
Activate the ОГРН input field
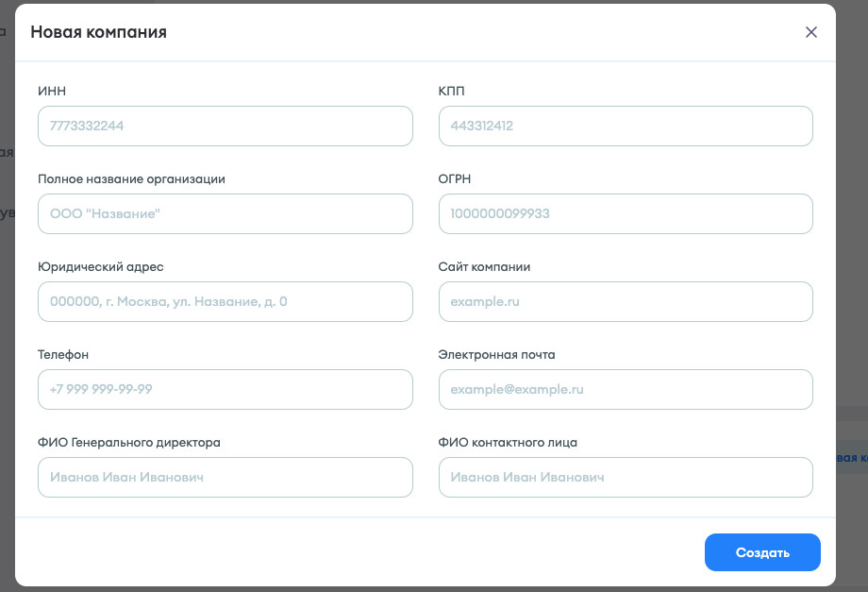point(626,214)
